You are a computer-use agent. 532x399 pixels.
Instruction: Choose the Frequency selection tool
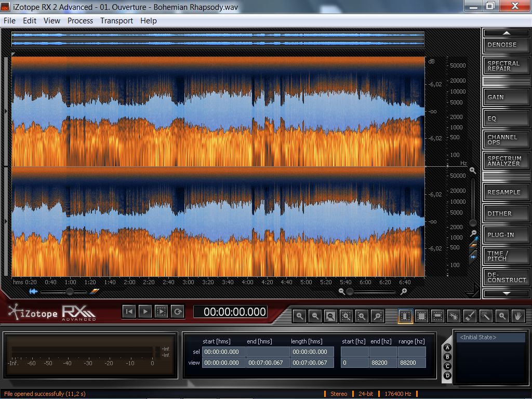pyautogui.click(x=437, y=315)
